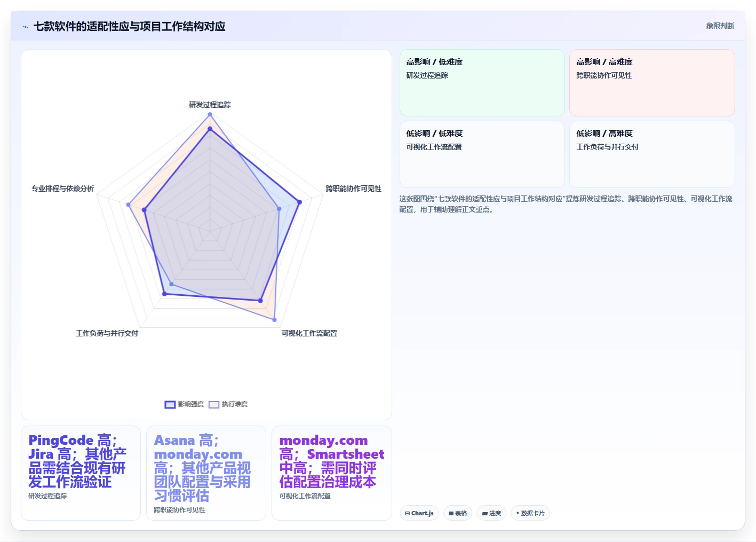Click 研发过程追踪 caption under PingCode card

(x=47, y=496)
